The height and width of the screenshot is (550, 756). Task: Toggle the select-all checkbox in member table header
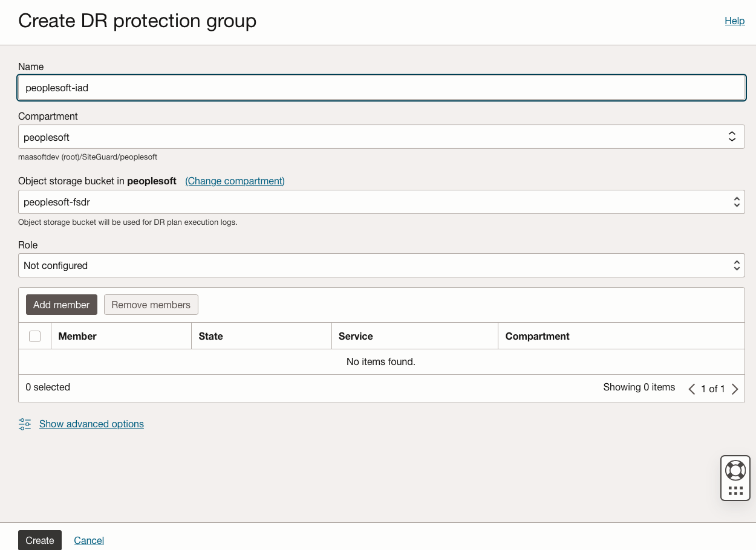(34, 335)
